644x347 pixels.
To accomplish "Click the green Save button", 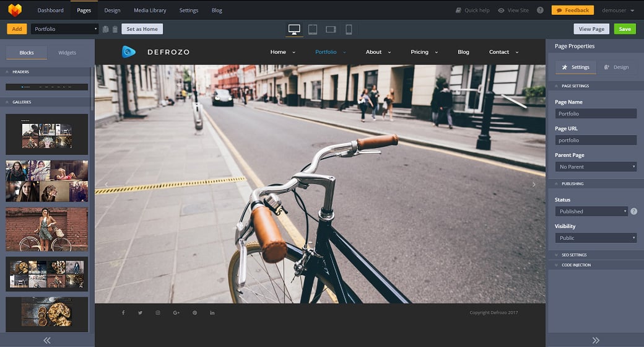I will point(625,29).
